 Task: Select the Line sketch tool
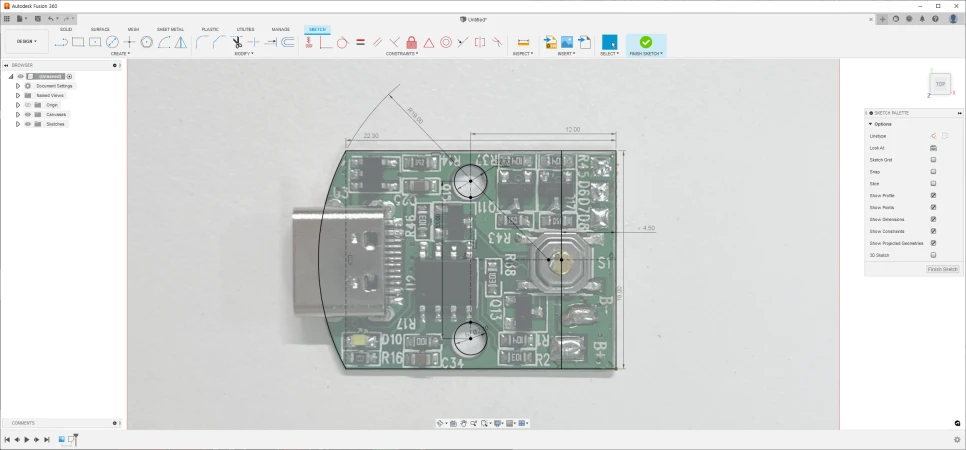coord(61,42)
